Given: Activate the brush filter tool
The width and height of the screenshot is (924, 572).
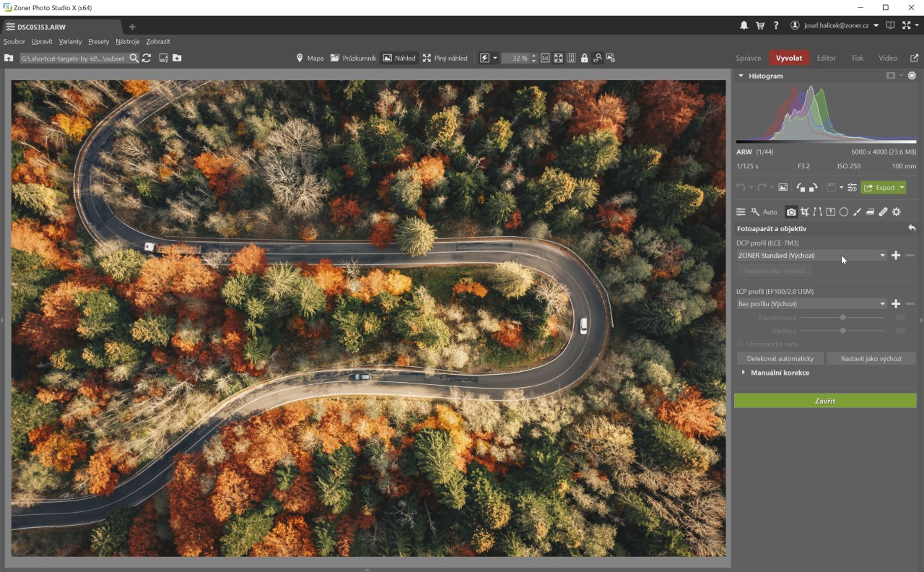Looking at the screenshot, I should (x=857, y=212).
